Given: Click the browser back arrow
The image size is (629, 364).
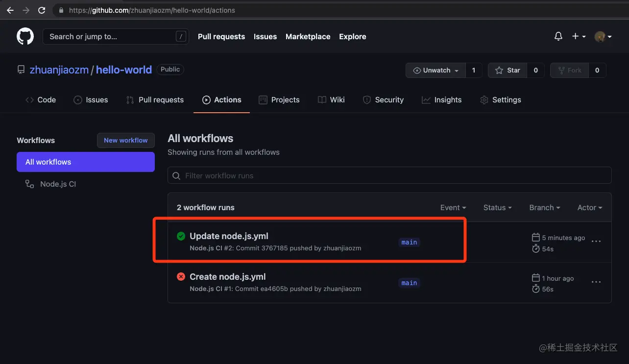Looking at the screenshot, I should coord(10,10).
